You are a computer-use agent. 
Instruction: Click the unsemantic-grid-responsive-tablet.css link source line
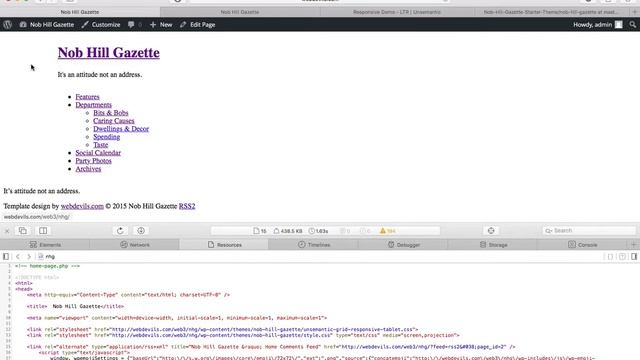tap(222, 329)
